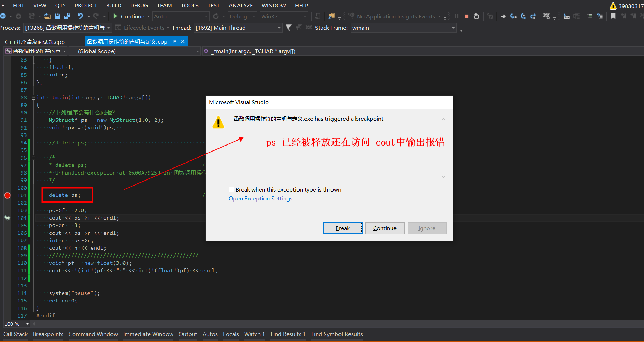Viewport: 644px width, 342px height.
Task: Step Over the current line
Action: click(523, 16)
